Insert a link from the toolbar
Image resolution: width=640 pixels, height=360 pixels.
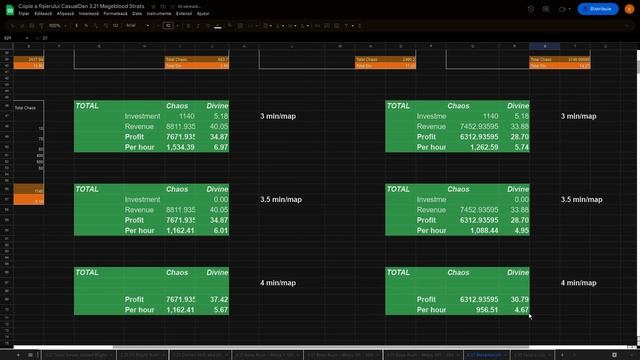point(317,26)
